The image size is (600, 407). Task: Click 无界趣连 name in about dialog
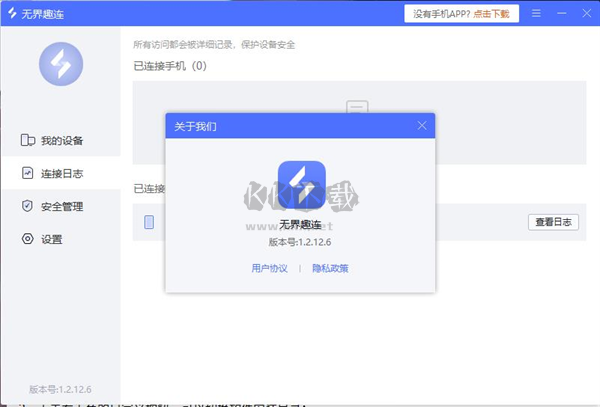point(300,224)
